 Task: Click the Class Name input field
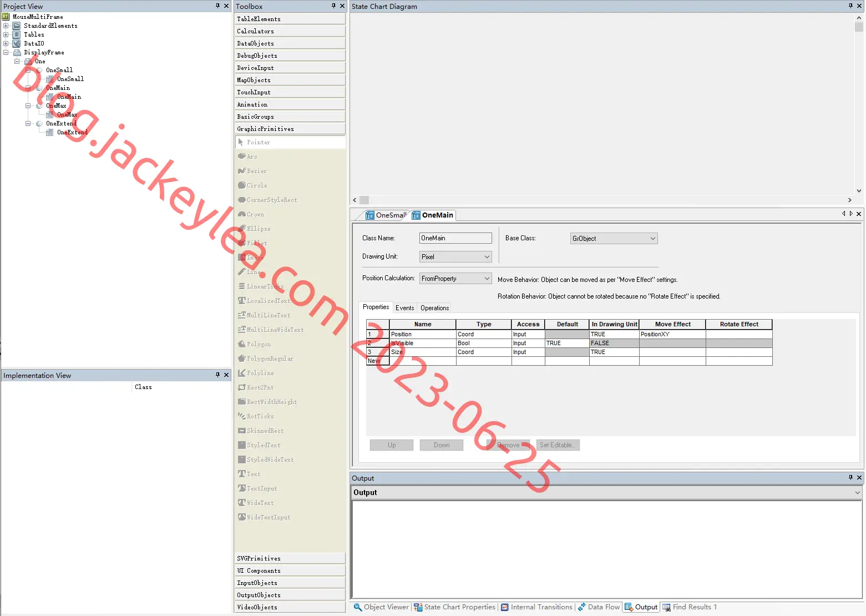(455, 238)
